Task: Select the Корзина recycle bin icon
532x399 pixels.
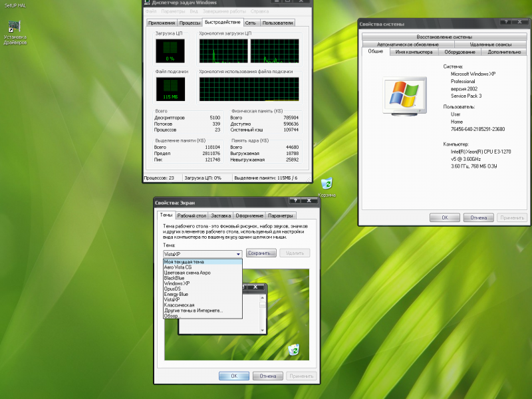Action: click(x=327, y=187)
